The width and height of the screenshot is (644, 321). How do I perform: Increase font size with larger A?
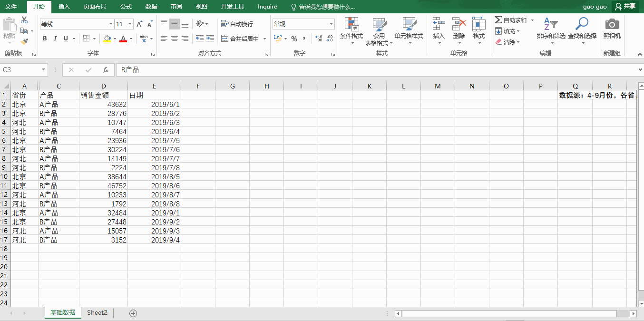click(x=139, y=24)
